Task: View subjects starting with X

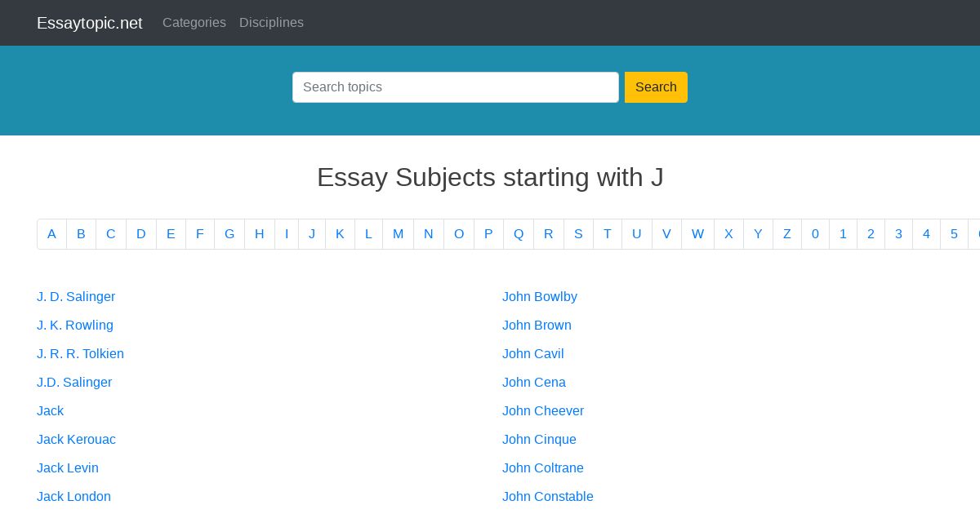Action: [x=728, y=234]
